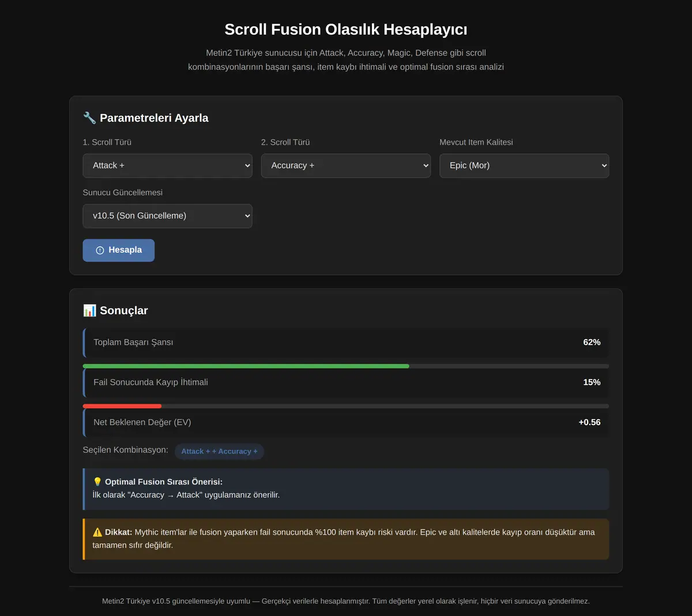Click the Scroll Fusion Olasılık Hesaplayıcı title
Image resolution: width=692 pixels, height=616 pixels.
(346, 29)
